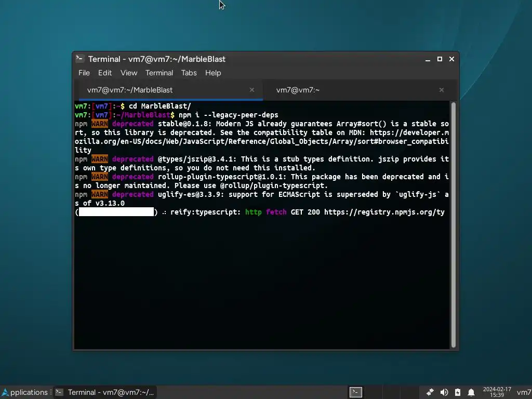The height and width of the screenshot is (399, 532).
Task: Click 'stable@0.1.8' in the first warning
Action: coord(182,124)
